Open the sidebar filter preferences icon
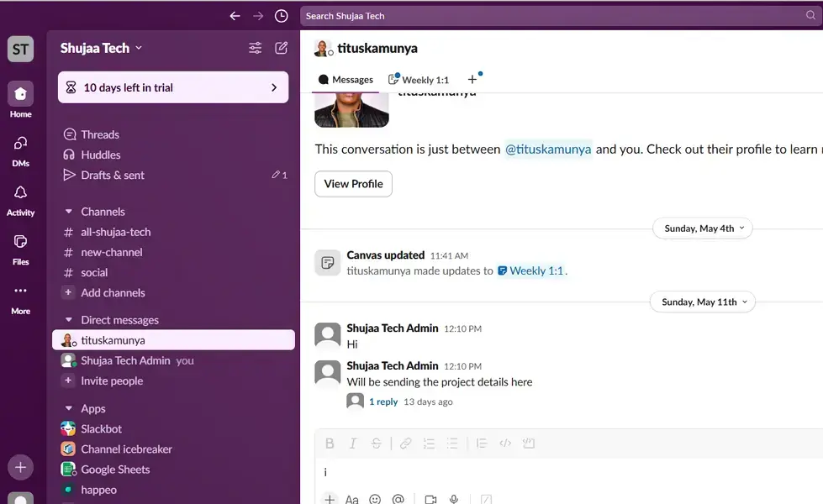 255,48
